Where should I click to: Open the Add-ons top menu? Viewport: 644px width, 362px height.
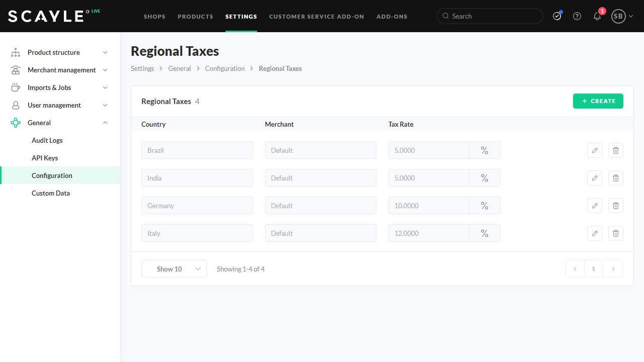(x=392, y=17)
